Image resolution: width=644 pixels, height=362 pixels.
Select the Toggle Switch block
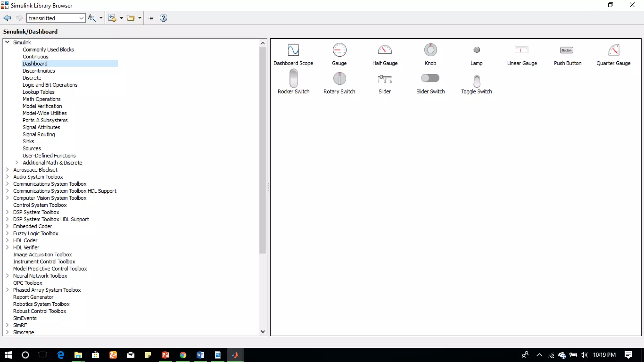(x=476, y=81)
